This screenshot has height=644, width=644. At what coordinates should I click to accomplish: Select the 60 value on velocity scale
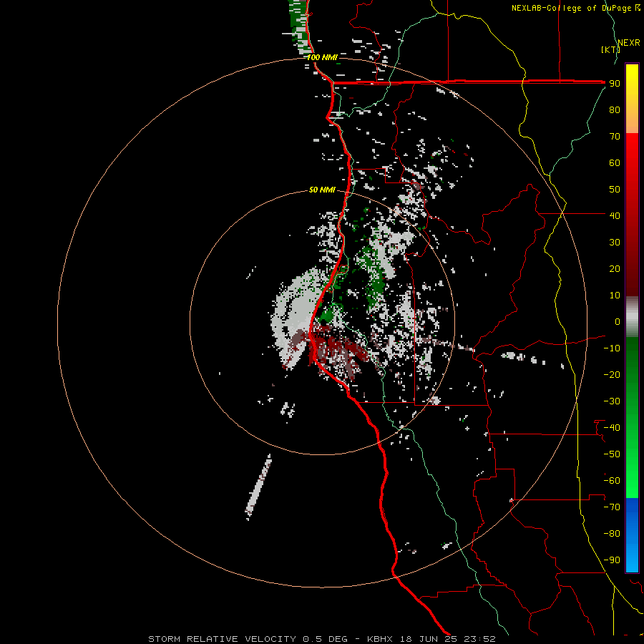(615, 162)
